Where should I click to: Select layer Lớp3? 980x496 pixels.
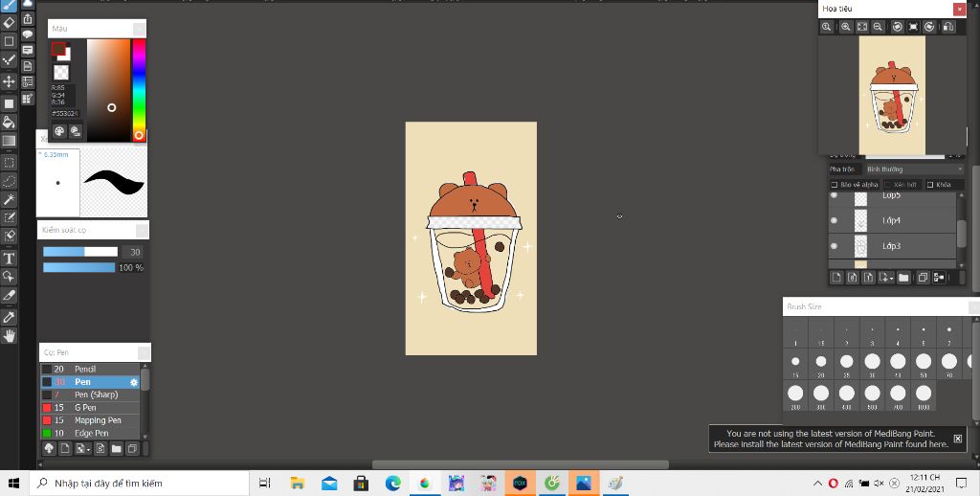pyautogui.click(x=892, y=246)
